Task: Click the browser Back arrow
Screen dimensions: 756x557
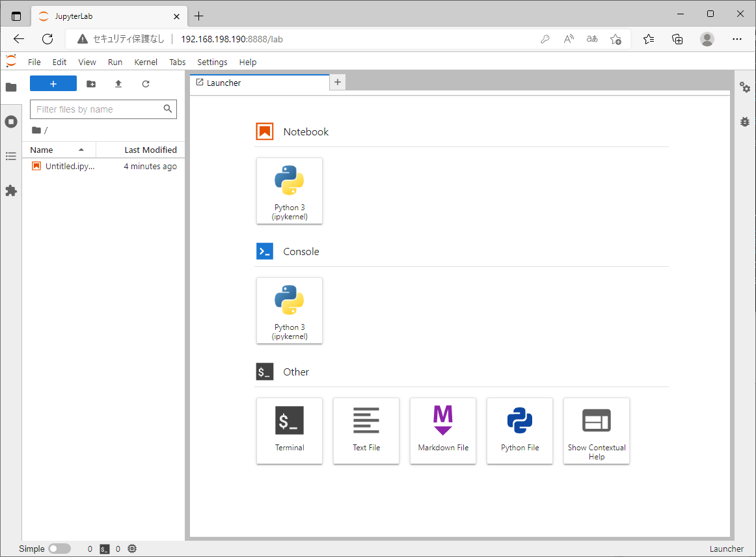Action: 19,39
